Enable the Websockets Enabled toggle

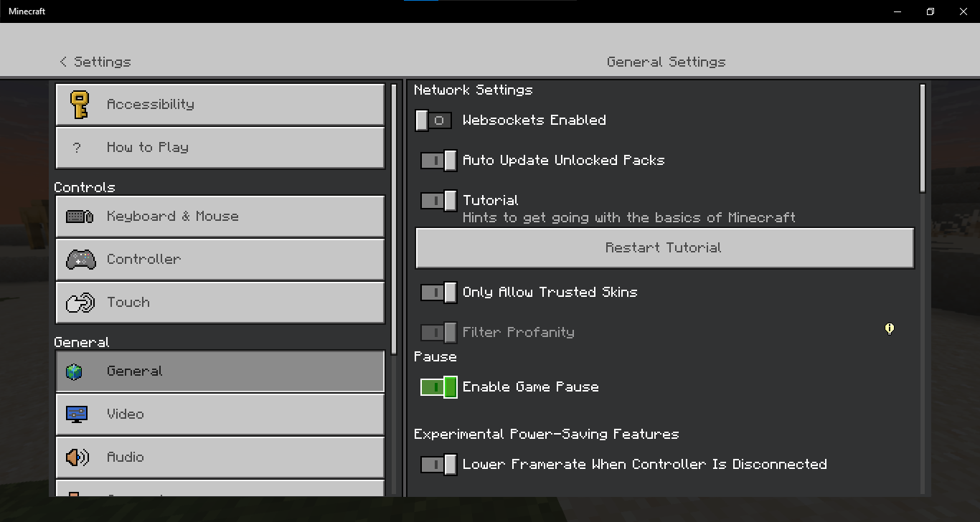point(433,120)
